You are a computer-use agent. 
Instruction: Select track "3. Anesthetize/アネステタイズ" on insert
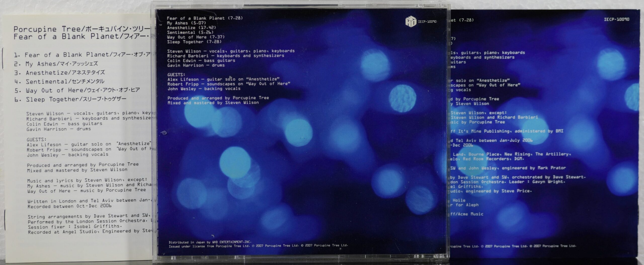click(x=60, y=73)
